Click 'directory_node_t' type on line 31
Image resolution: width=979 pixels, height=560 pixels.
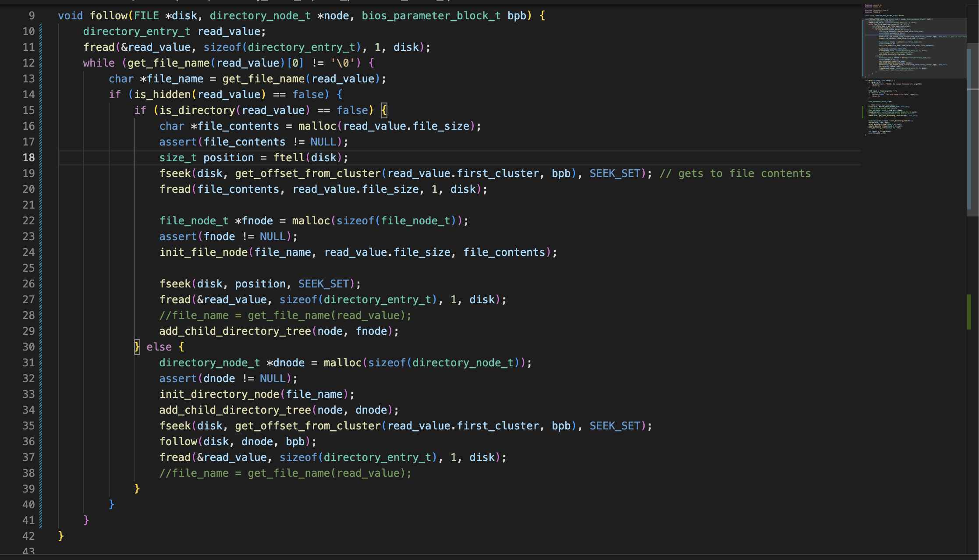(x=209, y=363)
